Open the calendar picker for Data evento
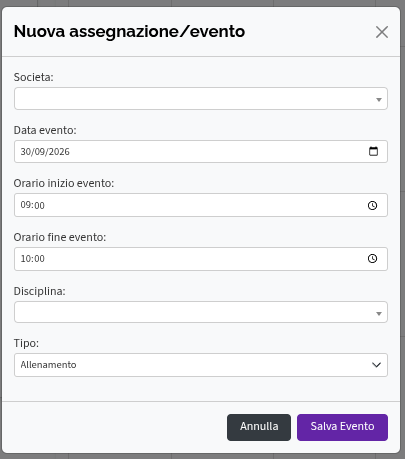 click(x=373, y=151)
